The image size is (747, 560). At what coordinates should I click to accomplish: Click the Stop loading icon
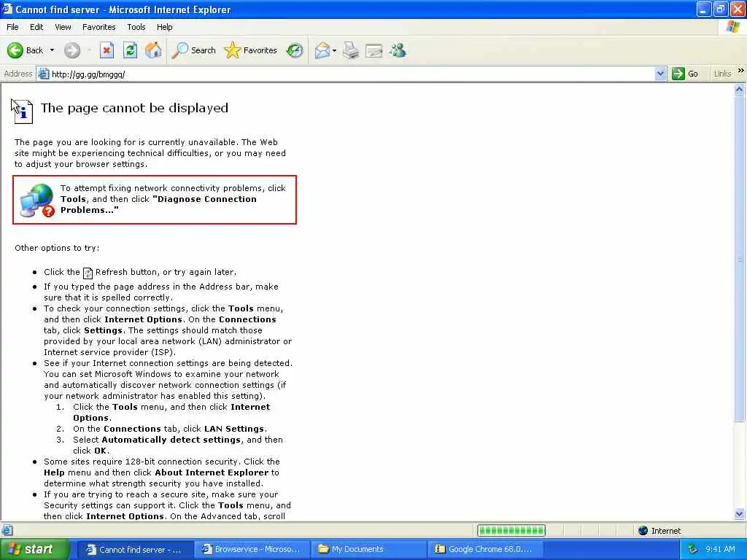(107, 50)
